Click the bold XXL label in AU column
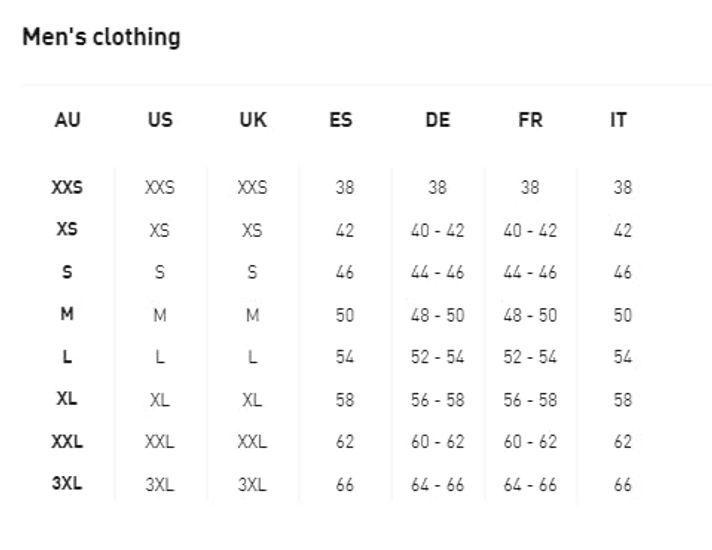 67,441
